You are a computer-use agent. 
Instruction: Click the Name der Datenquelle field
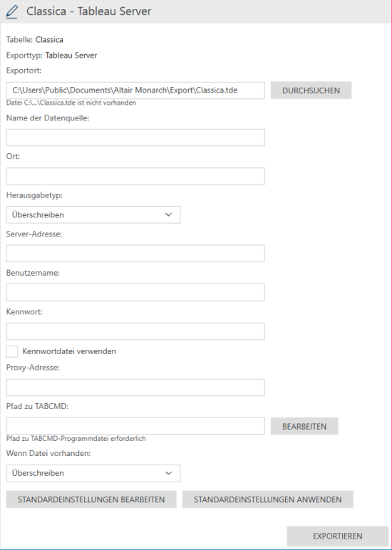pos(135,137)
